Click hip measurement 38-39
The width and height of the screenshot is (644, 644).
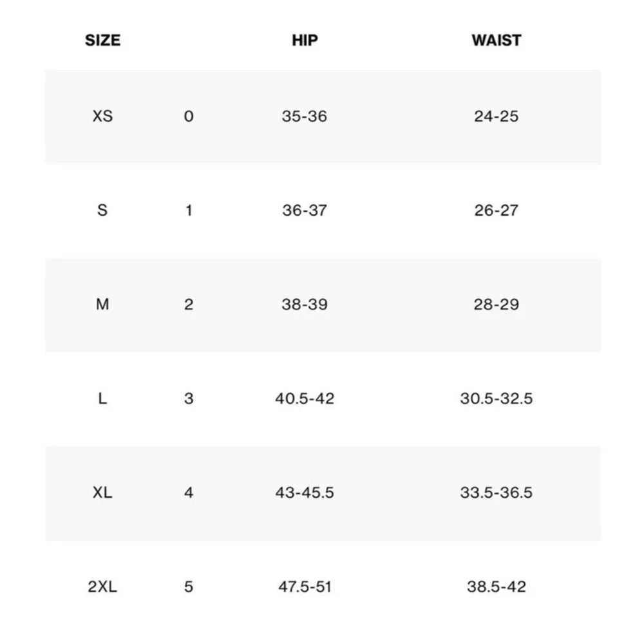pos(304,305)
